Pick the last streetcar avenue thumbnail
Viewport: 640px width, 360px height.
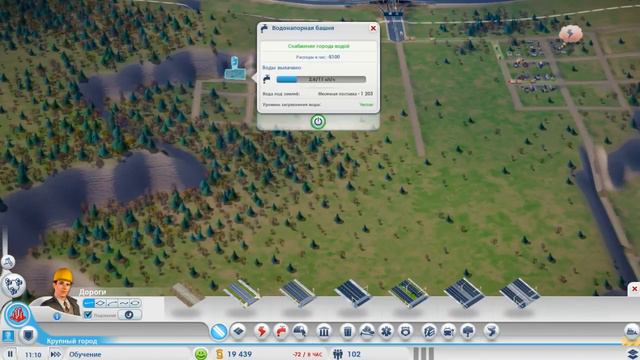point(520,293)
